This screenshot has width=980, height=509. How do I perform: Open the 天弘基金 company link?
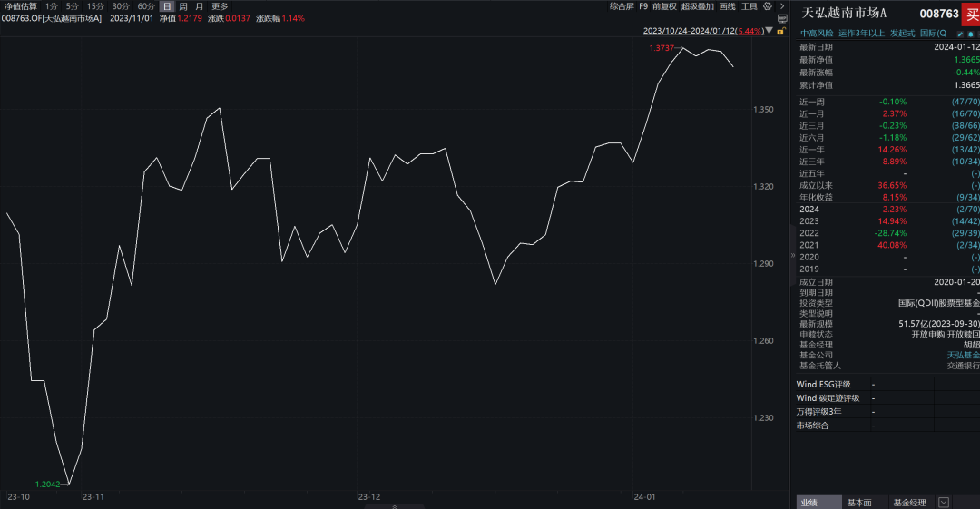[963, 355]
